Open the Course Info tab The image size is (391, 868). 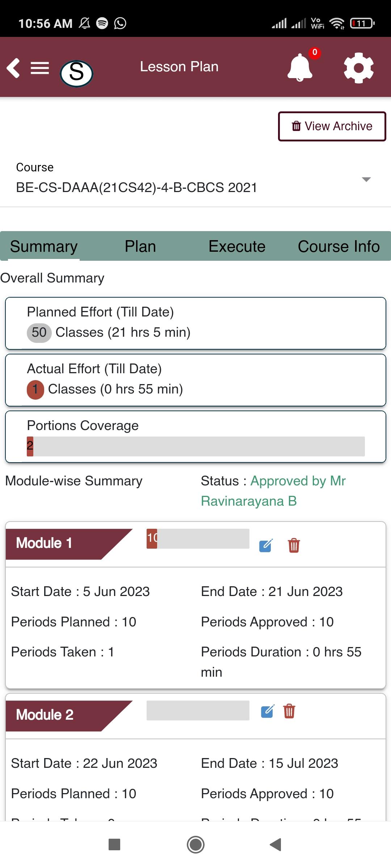339,246
